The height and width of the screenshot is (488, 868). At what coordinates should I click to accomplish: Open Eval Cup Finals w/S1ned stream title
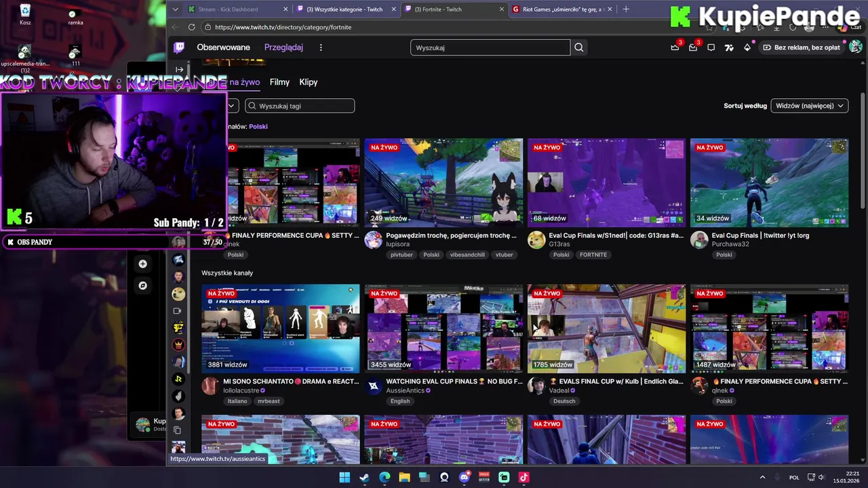(x=616, y=235)
